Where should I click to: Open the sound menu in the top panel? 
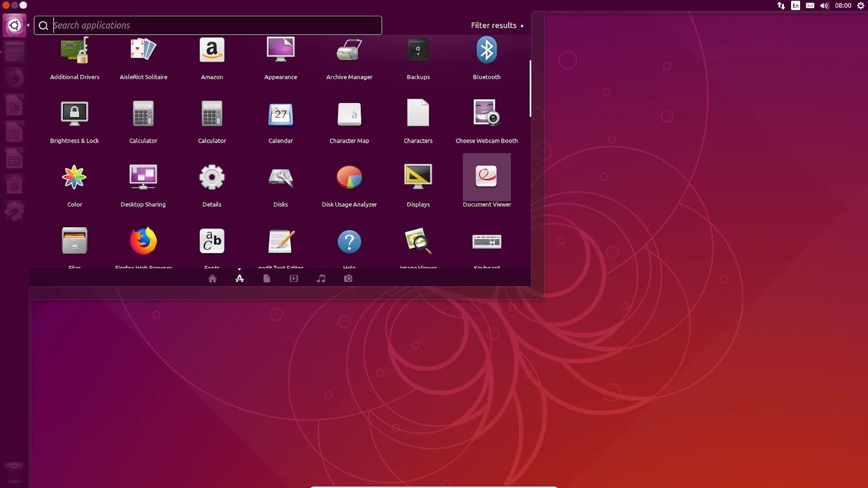pyautogui.click(x=824, y=5)
